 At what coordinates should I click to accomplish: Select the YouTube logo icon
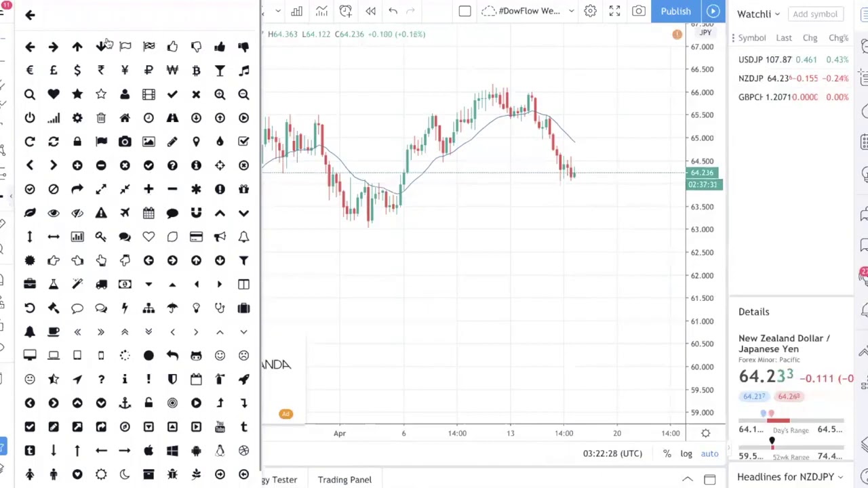tap(220, 426)
